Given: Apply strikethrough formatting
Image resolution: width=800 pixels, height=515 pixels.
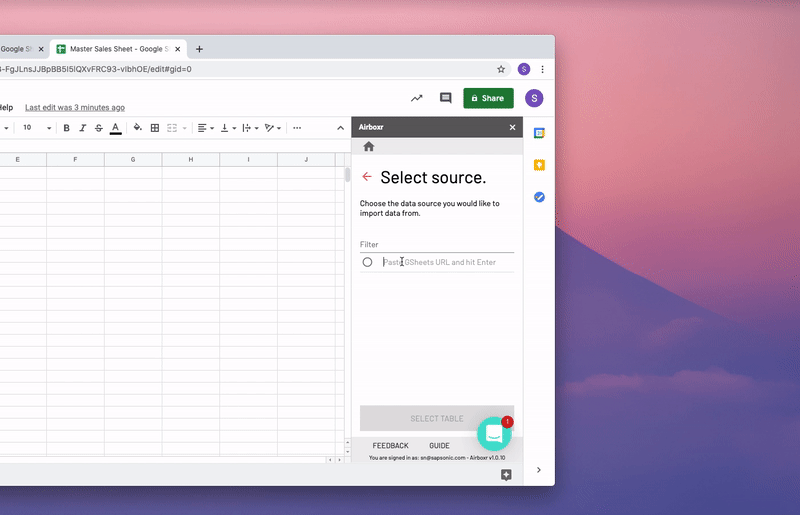Looking at the screenshot, I should (x=99, y=128).
